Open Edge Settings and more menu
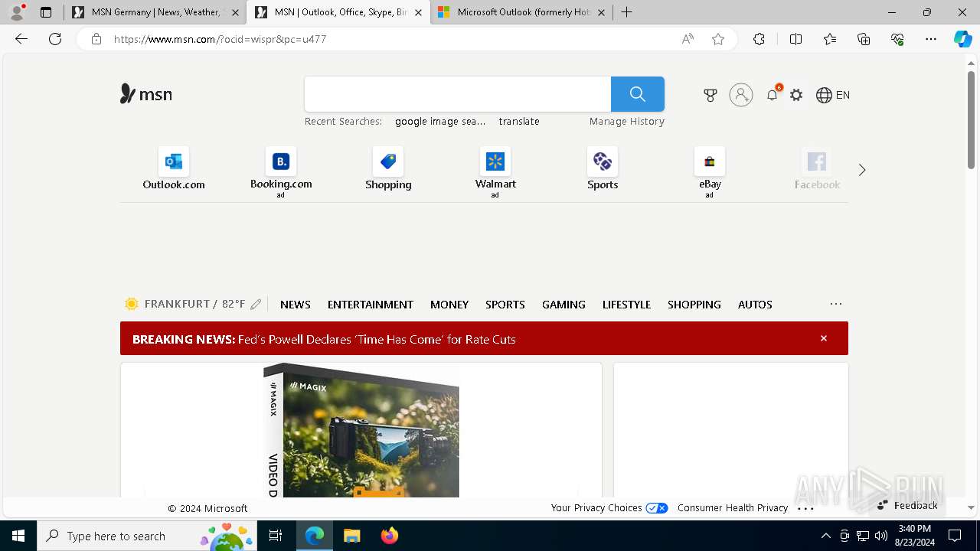 [x=931, y=39]
